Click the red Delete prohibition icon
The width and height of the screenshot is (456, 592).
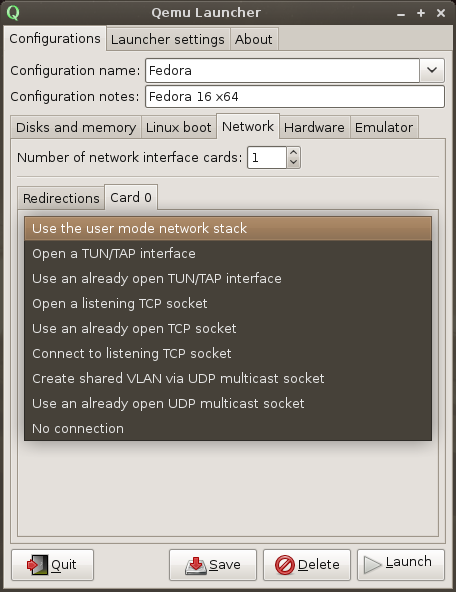point(285,565)
